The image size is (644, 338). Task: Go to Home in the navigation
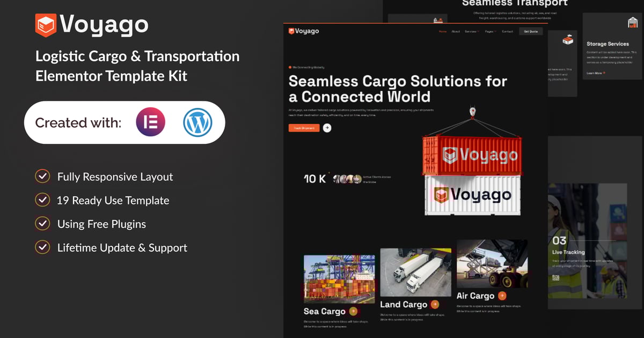click(x=443, y=32)
